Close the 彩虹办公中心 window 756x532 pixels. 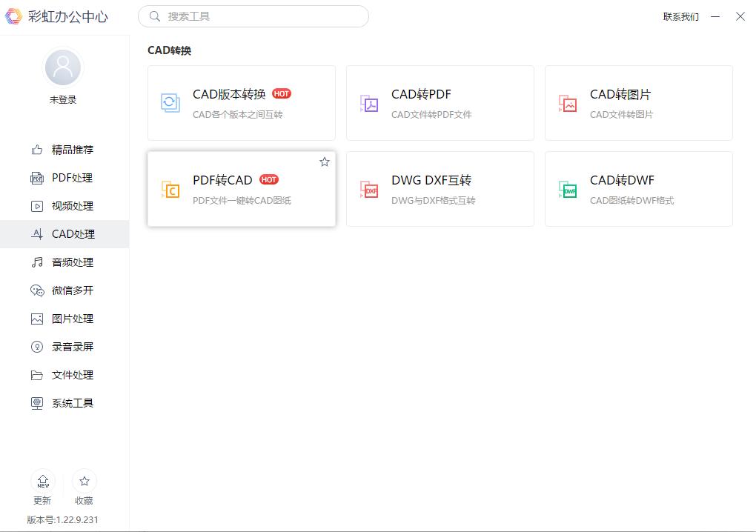pyautogui.click(x=740, y=16)
